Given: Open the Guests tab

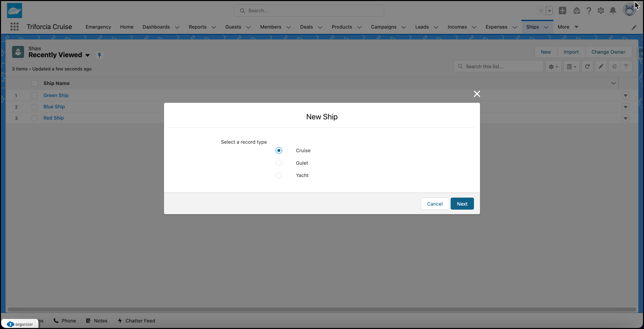Looking at the screenshot, I should [233, 27].
